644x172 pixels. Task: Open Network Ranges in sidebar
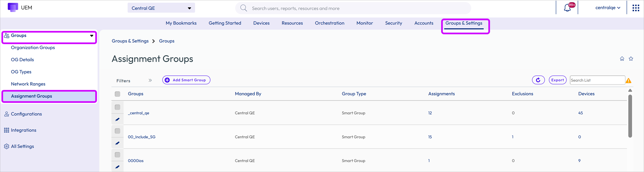pos(28,84)
